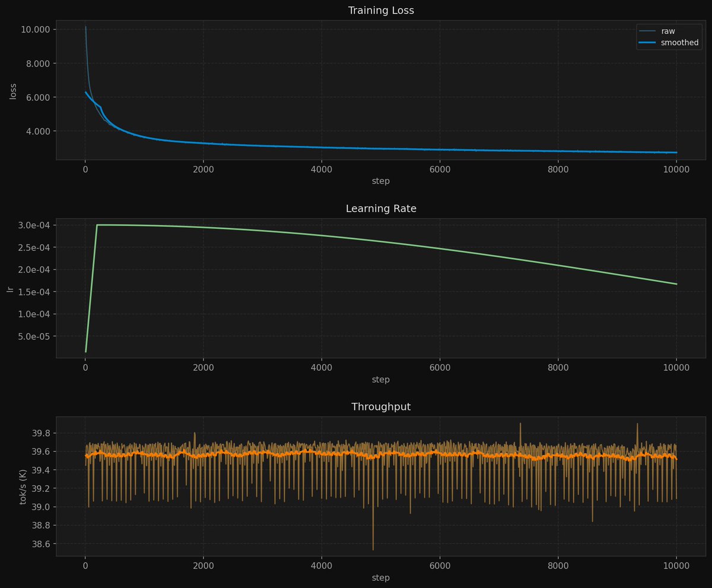This screenshot has height=588, width=712.
Task: Click the "2000" x-tick of Learning Rate chart
Action: tap(204, 368)
